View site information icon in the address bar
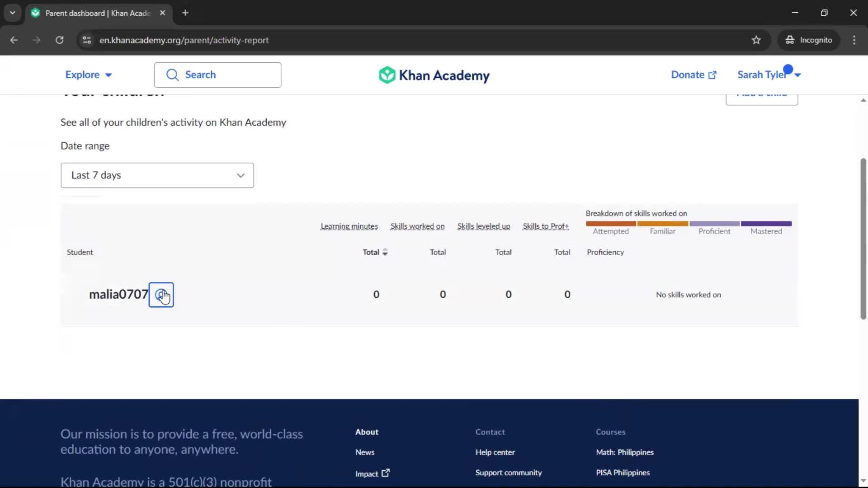The image size is (868, 488). (x=87, y=40)
